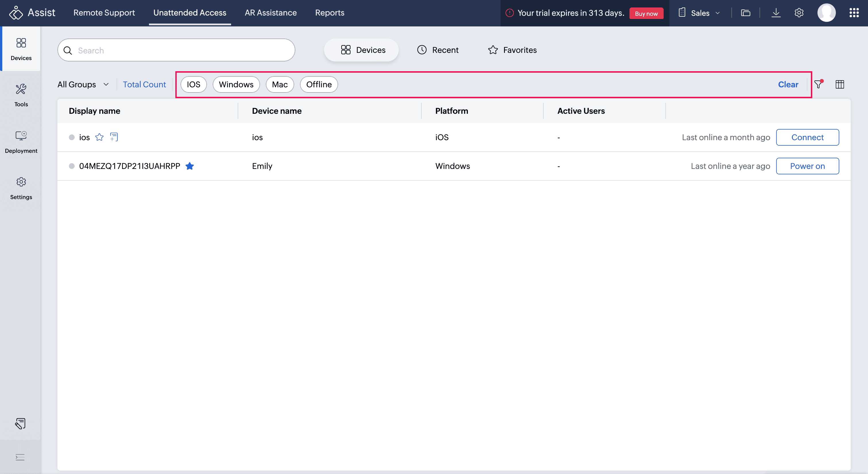Favorite the ios device with star
The width and height of the screenshot is (868, 474).
point(99,137)
